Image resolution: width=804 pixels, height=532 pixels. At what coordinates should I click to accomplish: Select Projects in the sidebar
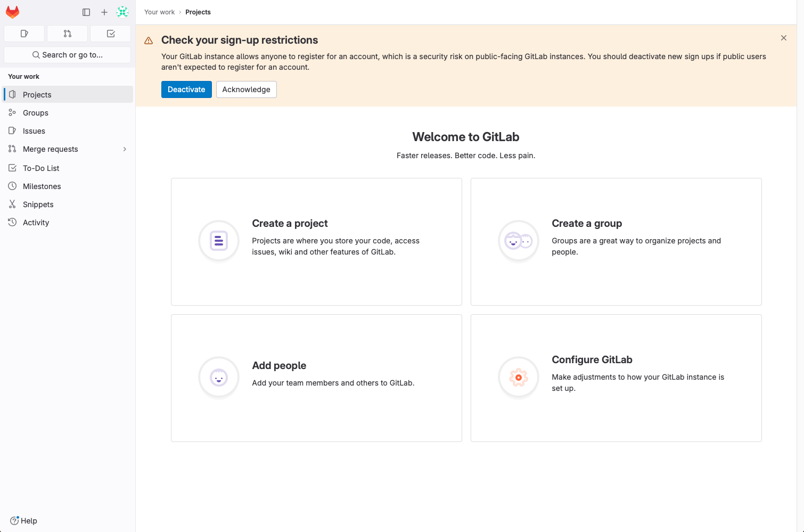[x=68, y=94]
